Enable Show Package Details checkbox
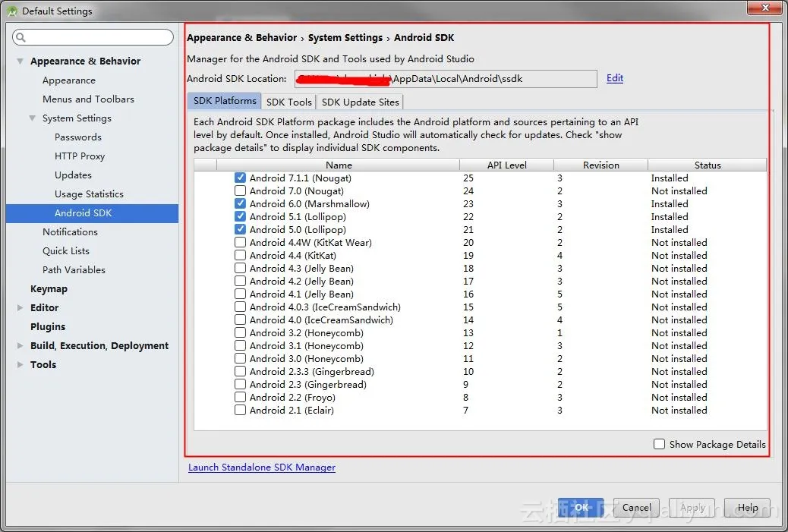The image size is (788, 532). point(660,444)
